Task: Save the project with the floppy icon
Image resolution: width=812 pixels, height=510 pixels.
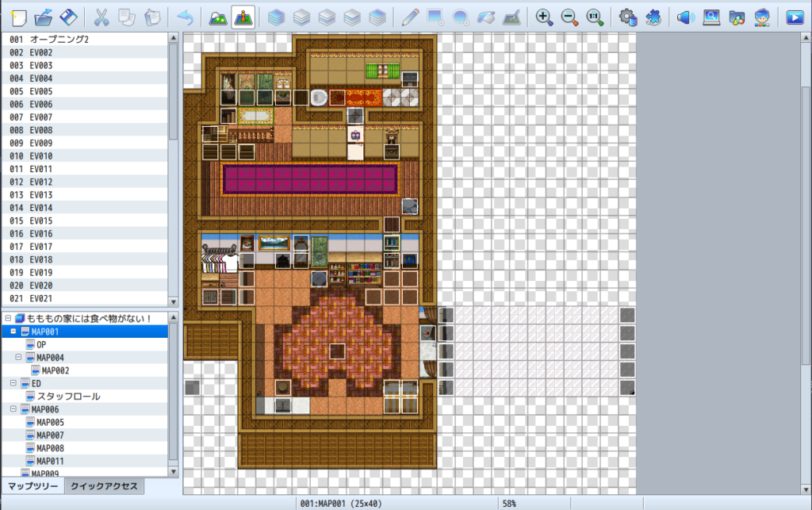Action: click(x=69, y=16)
